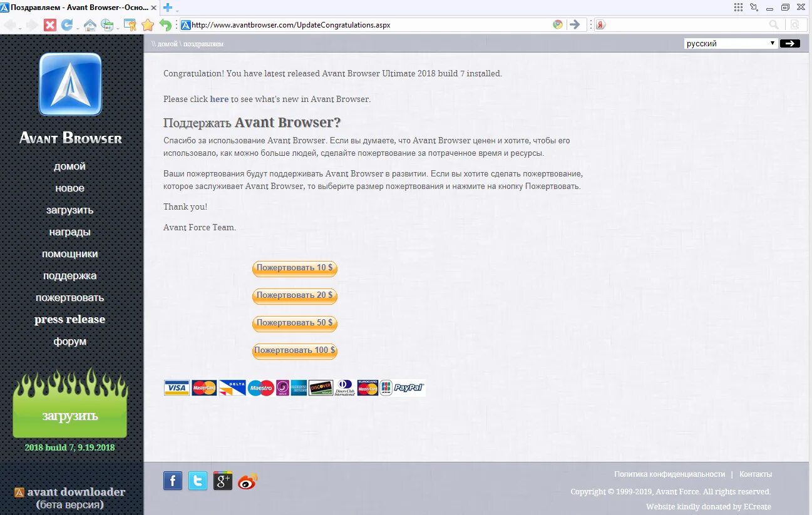Open the русский language dropdown
812x515 pixels.
[x=731, y=43]
